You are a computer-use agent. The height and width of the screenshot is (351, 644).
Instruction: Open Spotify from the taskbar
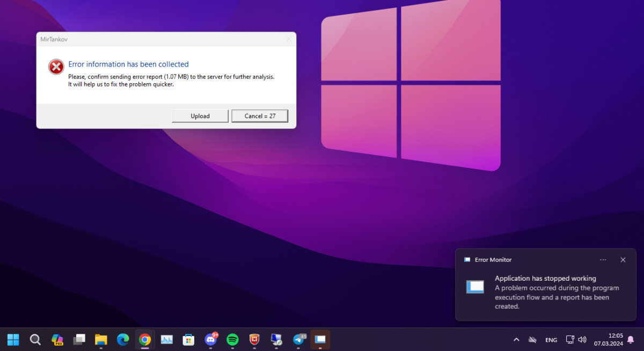pyautogui.click(x=232, y=339)
